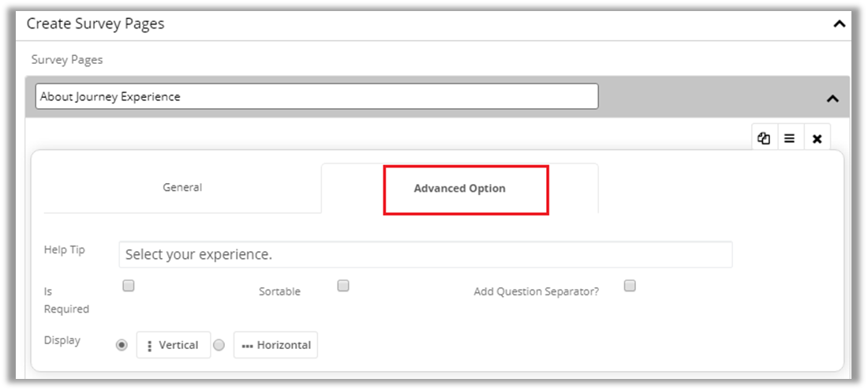Click into the Help Tip text field
The height and width of the screenshot is (390, 868).
[x=425, y=255]
